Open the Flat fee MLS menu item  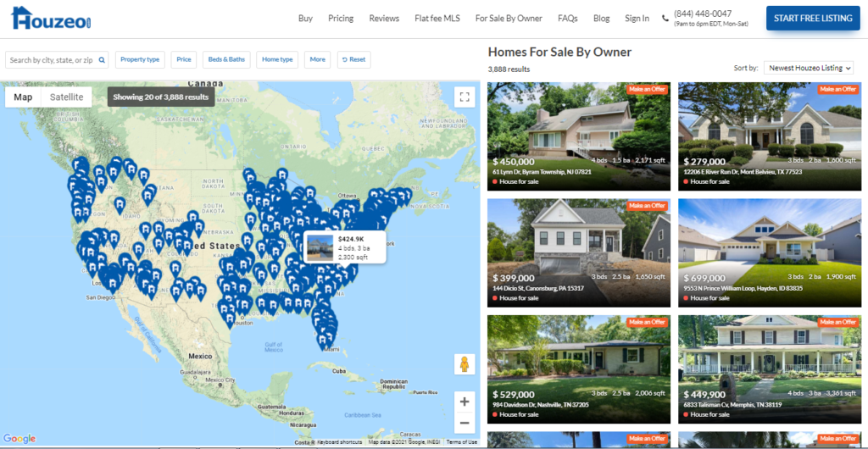click(437, 19)
